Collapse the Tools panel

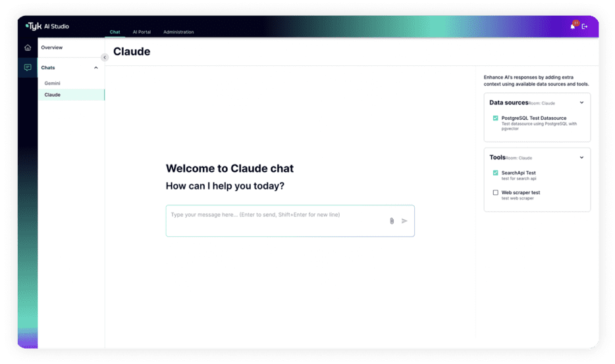click(x=581, y=158)
